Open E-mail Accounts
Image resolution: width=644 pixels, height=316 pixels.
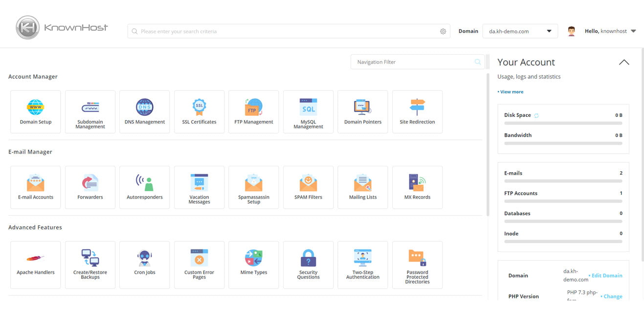[35, 187]
